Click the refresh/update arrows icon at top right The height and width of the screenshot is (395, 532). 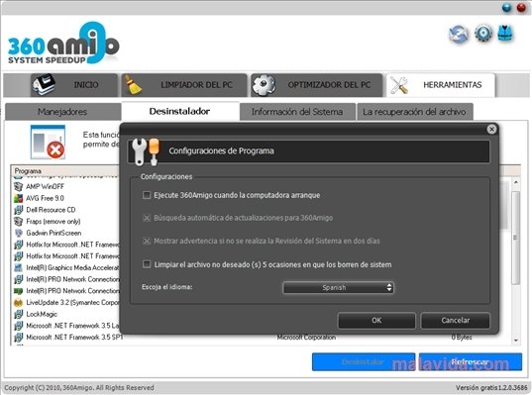coord(458,35)
